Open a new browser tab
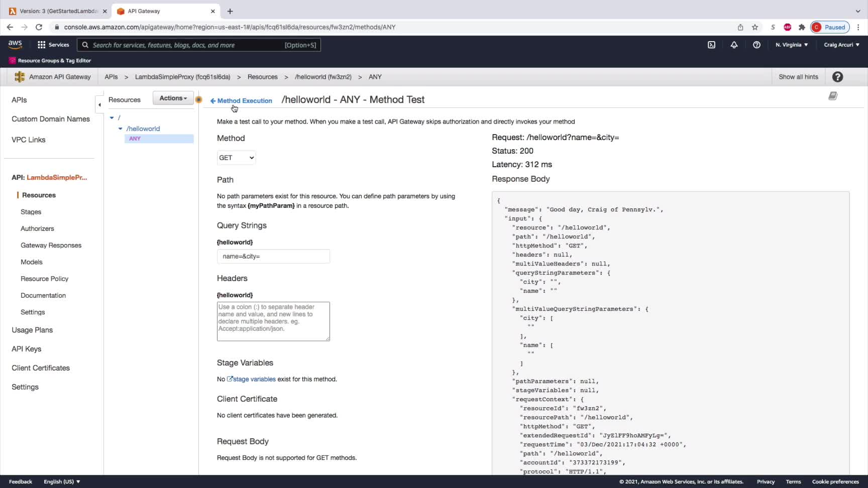 pos(230,11)
